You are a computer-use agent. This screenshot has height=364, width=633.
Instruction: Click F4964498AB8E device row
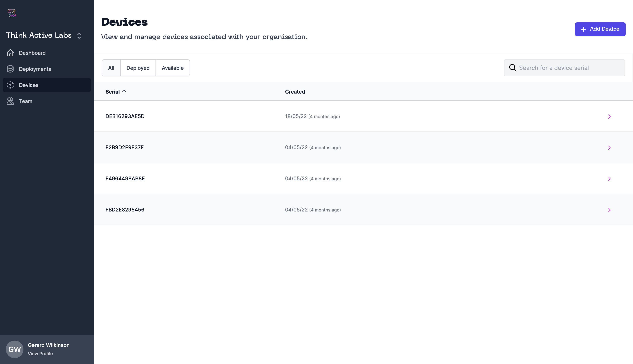tap(363, 178)
